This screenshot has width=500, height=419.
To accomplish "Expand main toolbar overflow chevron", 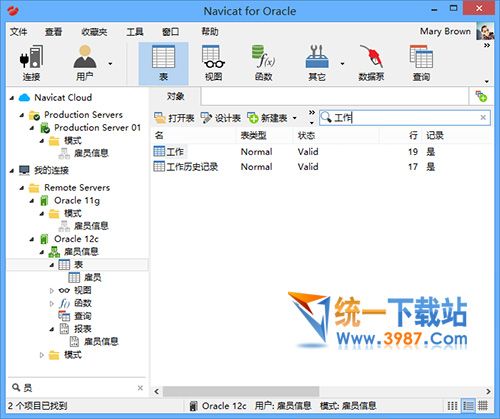I will coord(487,45).
